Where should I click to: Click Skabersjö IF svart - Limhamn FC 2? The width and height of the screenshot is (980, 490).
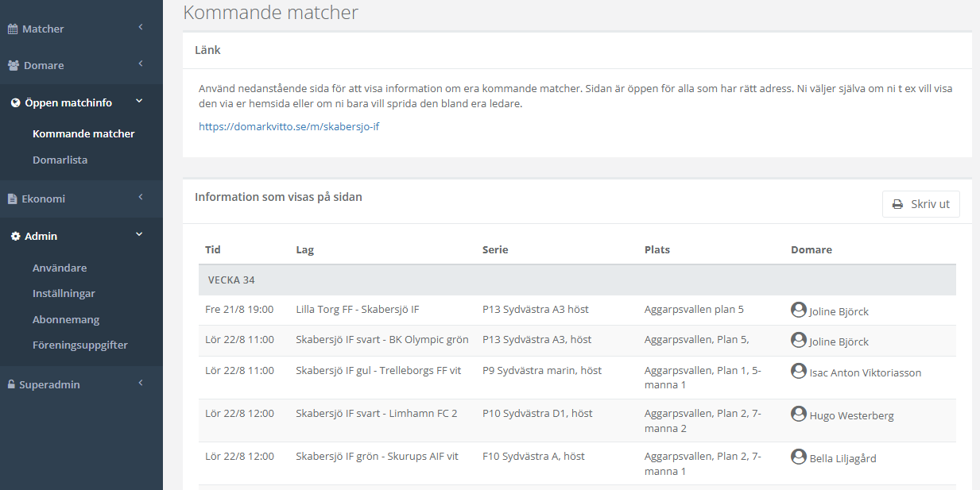[x=377, y=413]
